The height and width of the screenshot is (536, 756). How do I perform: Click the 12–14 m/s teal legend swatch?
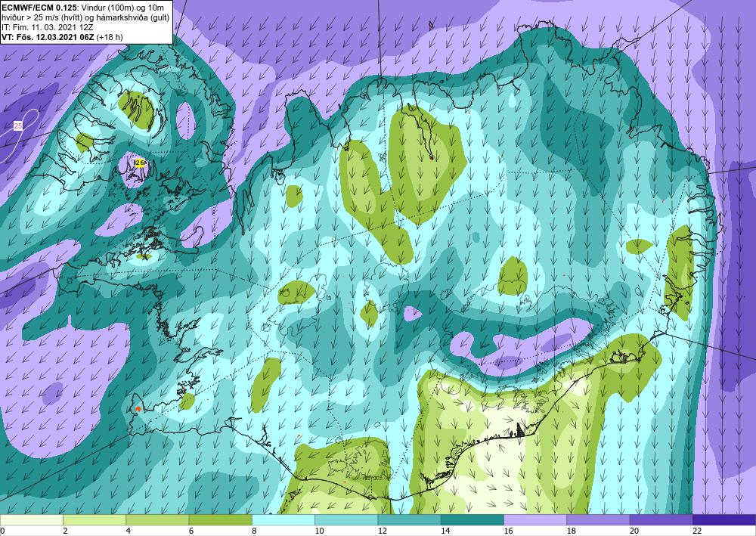(409, 520)
